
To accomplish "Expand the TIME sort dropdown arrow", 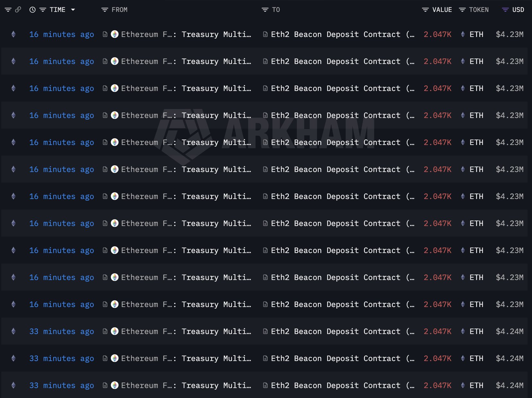I will pyautogui.click(x=73, y=10).
